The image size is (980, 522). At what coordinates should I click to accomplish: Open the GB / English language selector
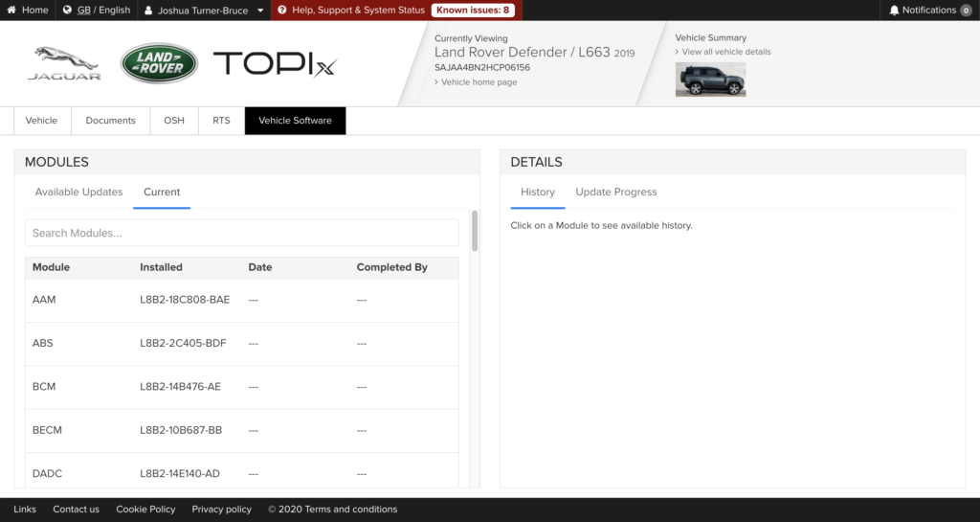pos(96,11)
